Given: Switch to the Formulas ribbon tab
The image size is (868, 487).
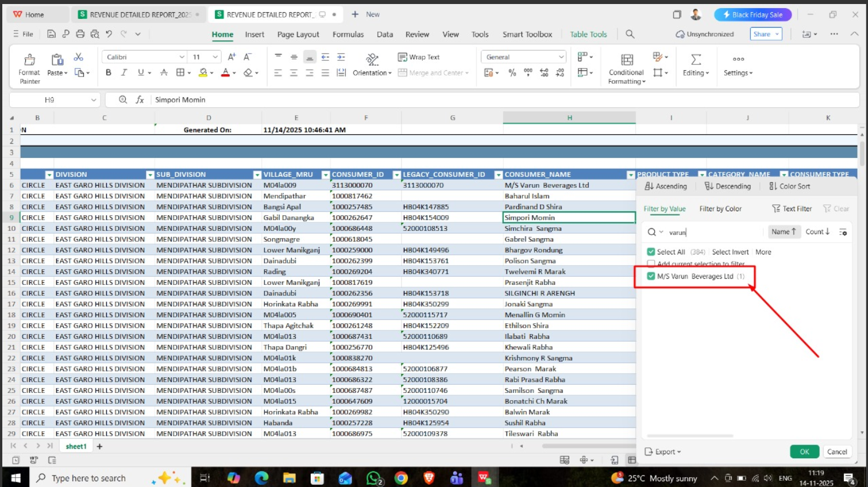Looking at the screenshot, I should click(348, 34).
